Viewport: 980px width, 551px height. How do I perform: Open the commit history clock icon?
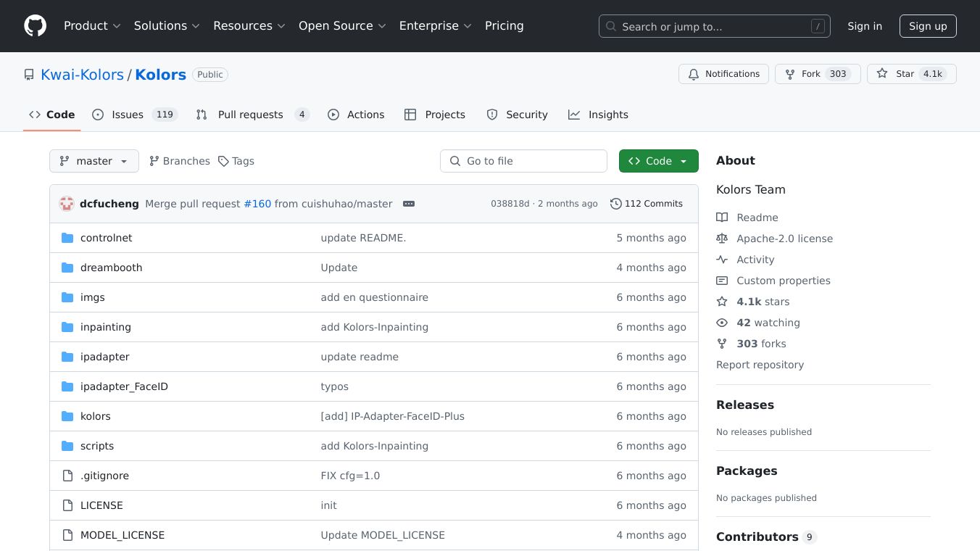[615, 204]
